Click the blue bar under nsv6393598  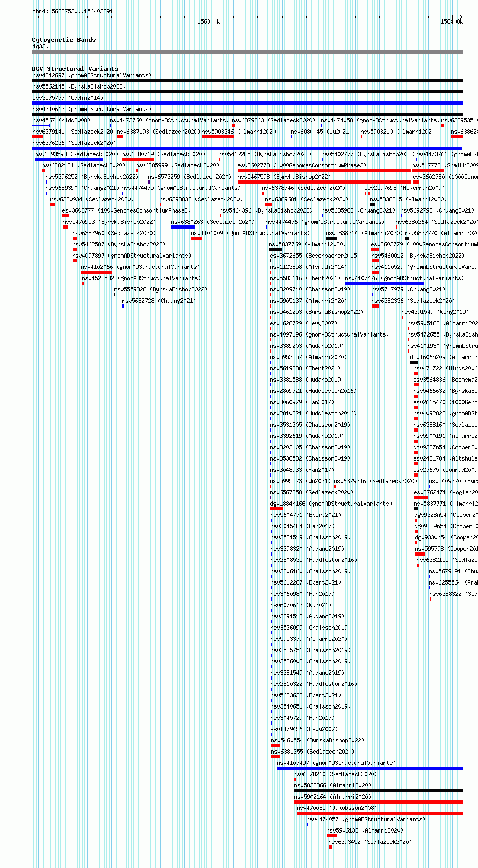pyautogui.click(x=69, y=159)
